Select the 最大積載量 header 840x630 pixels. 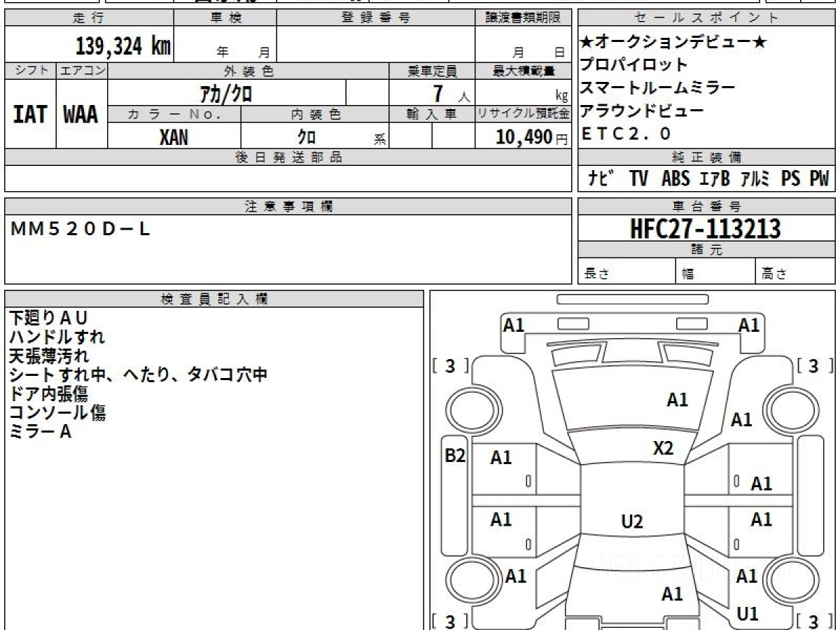(x=523, y=71)
